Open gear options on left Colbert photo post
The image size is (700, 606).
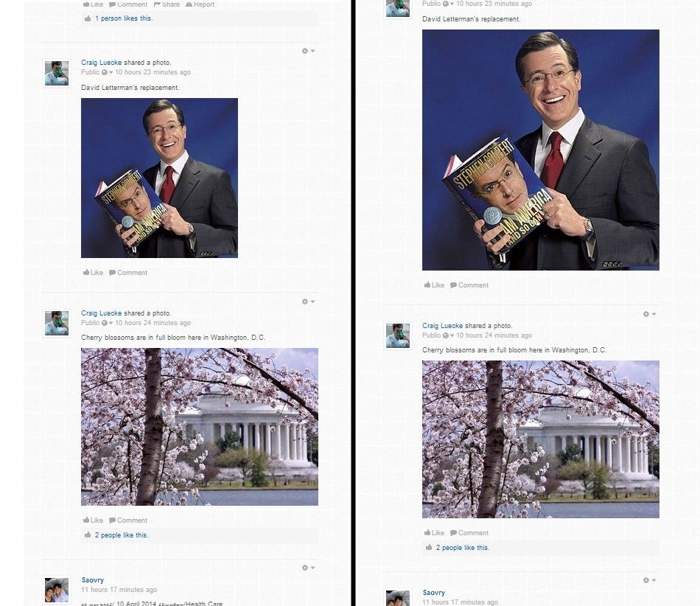[x=308, y=51]
